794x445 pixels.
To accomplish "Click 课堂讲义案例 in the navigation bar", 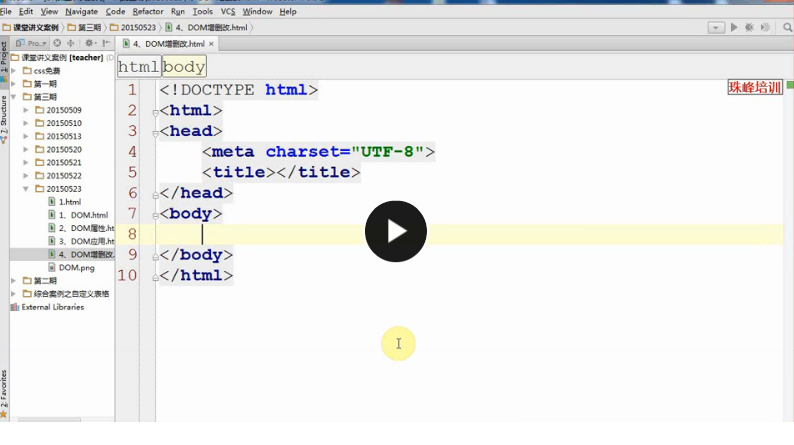I will tap(31, 27).
